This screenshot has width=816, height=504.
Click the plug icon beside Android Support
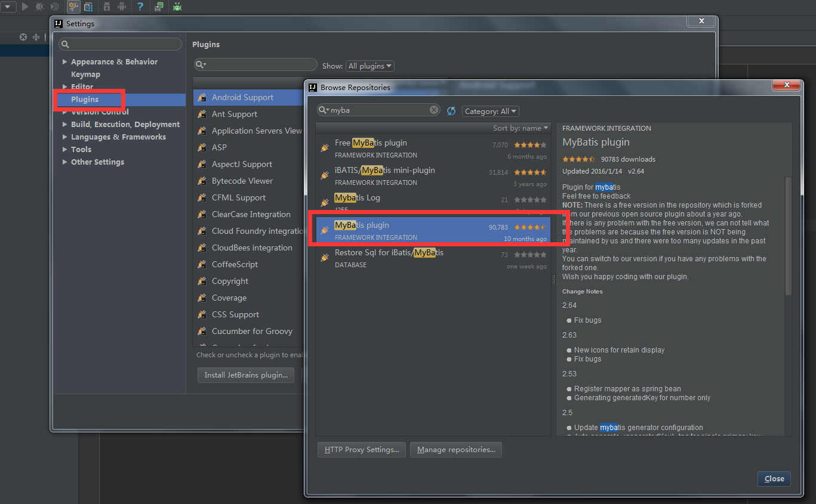[202, 97]
